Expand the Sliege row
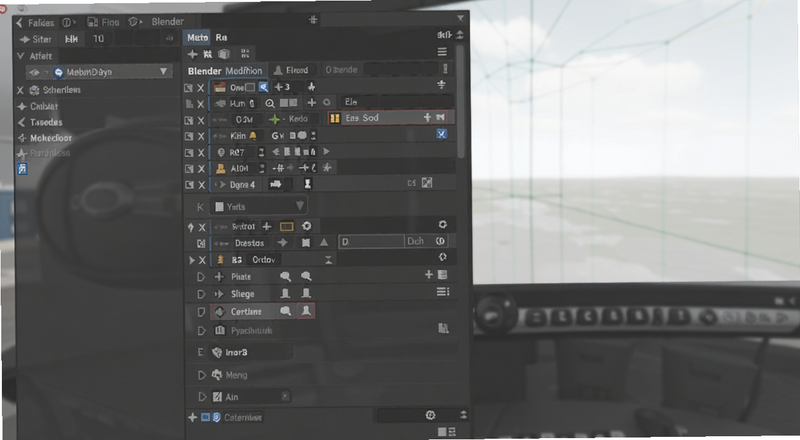The height and width of the screenshot is (440, 800). pyautogui.click(x=201, y=294)
